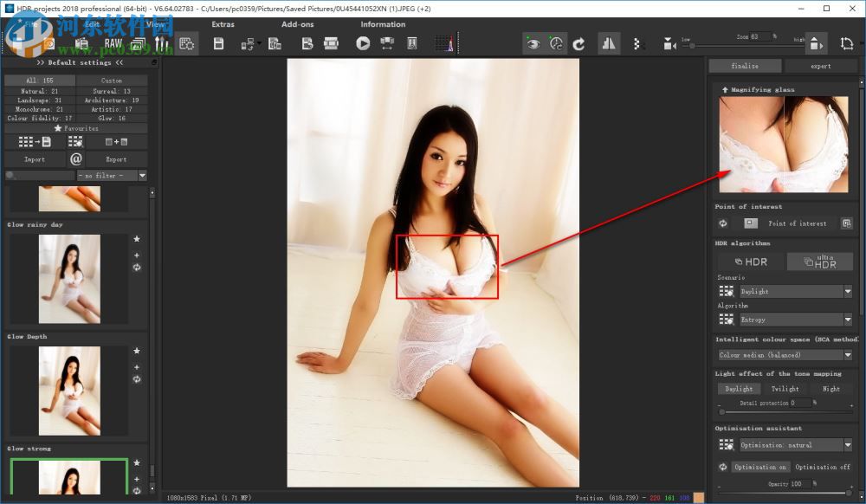Click the Point of interest button

[x=798, y=223]
